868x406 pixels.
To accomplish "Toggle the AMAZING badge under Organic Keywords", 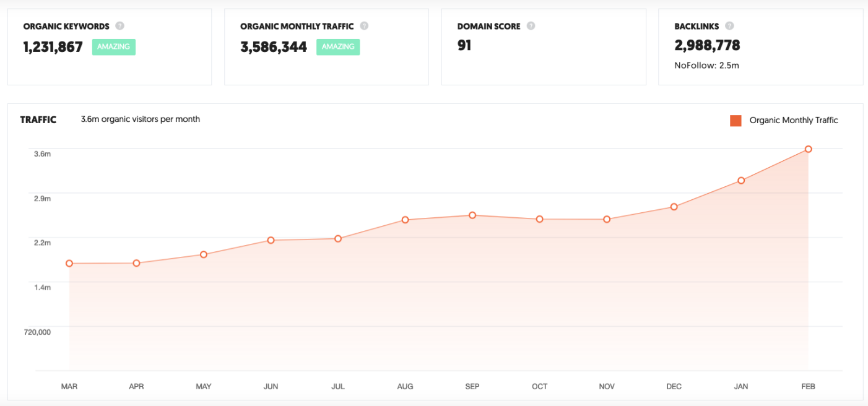I will [113, 46].
